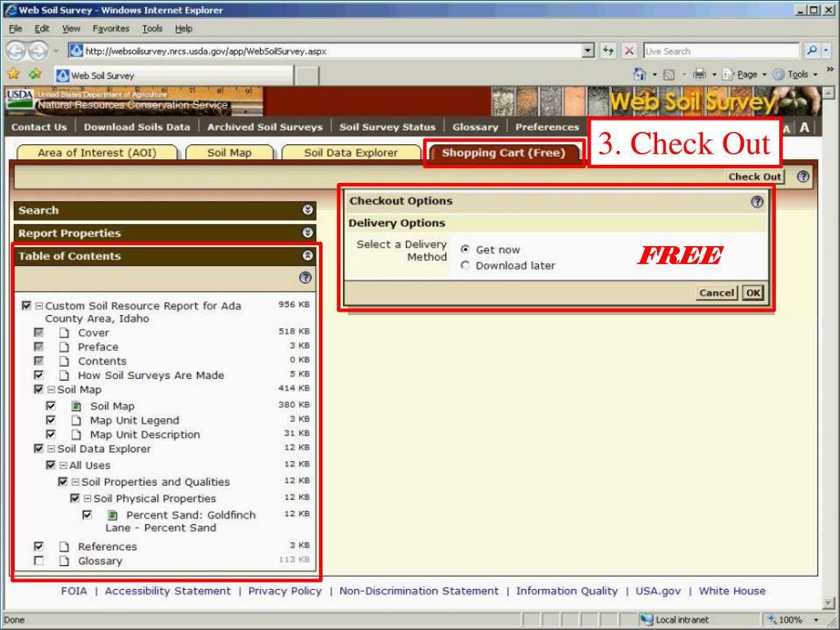840x630 pixels.
Task: Select the Get now radio button
Action: [x=465, y=249]
